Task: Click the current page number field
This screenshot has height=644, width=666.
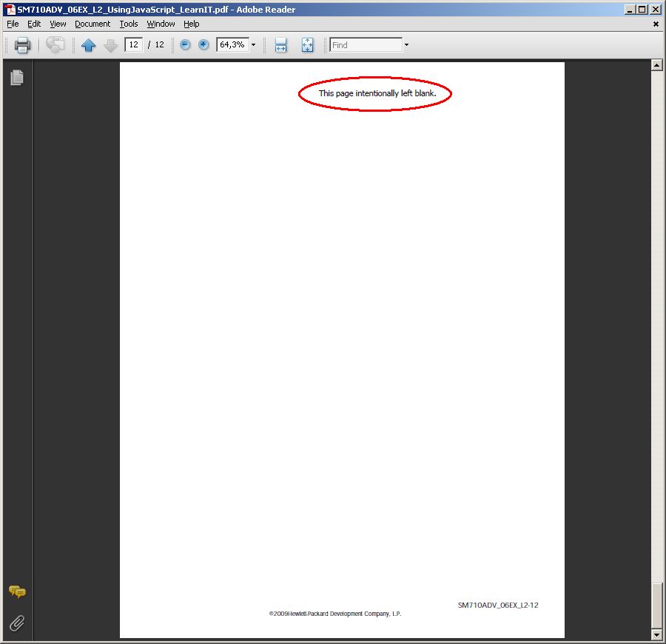Action: pyautogui.click(x=133, y=44)
